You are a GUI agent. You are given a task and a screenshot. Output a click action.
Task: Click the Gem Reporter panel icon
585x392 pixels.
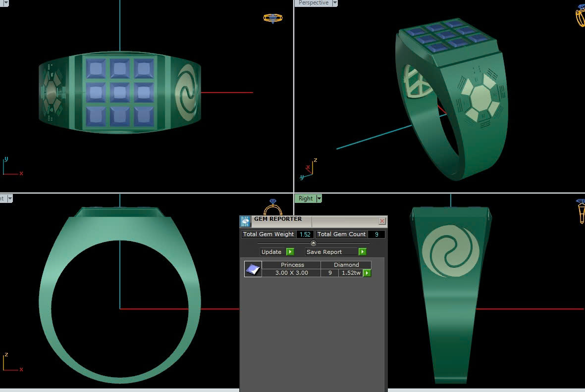tap(245, 221)
